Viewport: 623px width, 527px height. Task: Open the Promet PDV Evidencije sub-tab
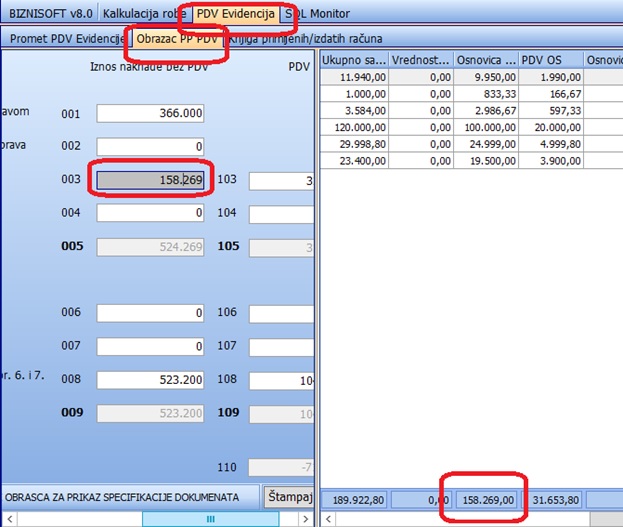pos(66,39)
